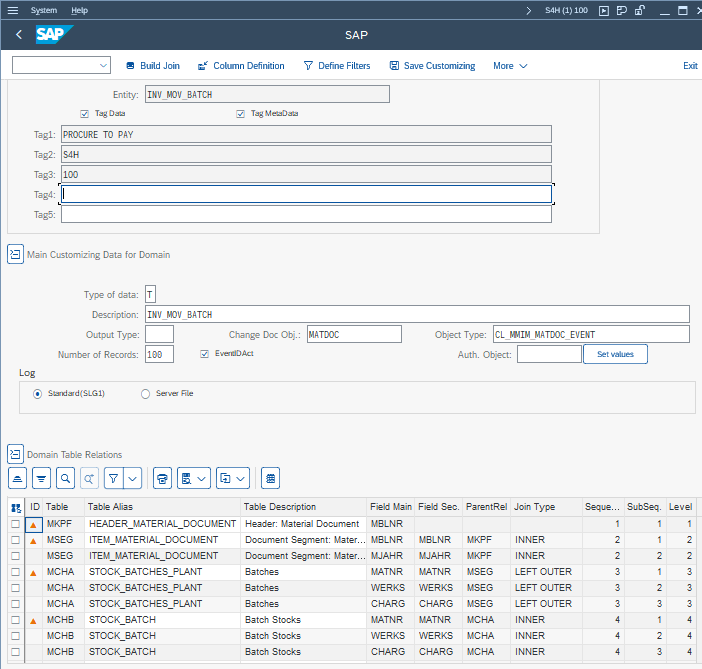Click the SAP back arrow
The height and width of the screenshot is (669, 702).
tap(19, 35)
